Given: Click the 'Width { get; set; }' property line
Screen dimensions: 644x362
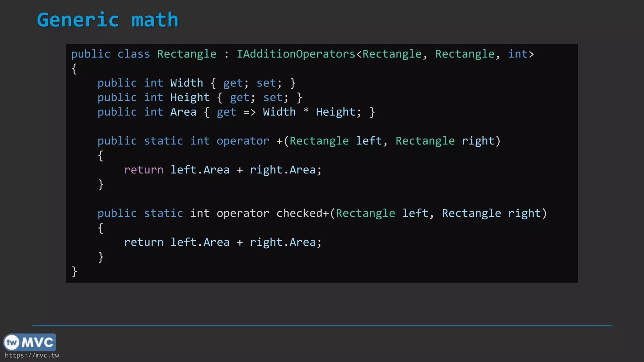Looking at the screenshot, I should (197, 83).
